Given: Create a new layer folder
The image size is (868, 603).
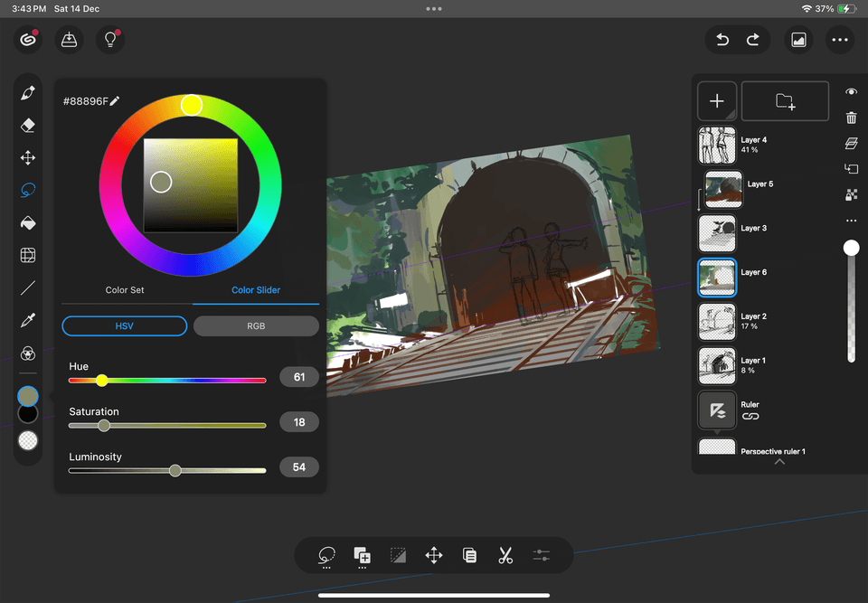Looking at the screenshot, I should click(x=785, y=100).
